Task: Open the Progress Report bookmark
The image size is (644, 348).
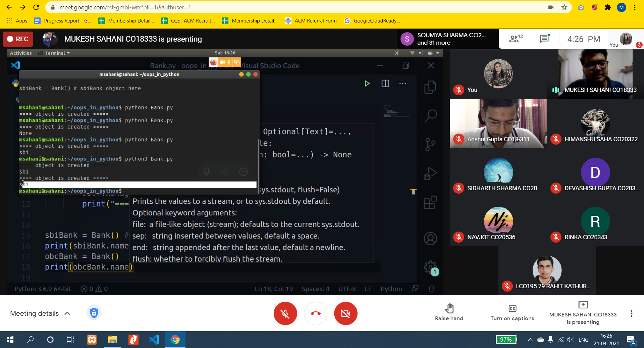Action: coord(63,21)
